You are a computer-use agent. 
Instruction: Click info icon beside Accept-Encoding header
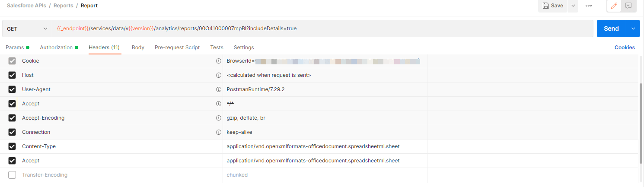tap(218, 118)
